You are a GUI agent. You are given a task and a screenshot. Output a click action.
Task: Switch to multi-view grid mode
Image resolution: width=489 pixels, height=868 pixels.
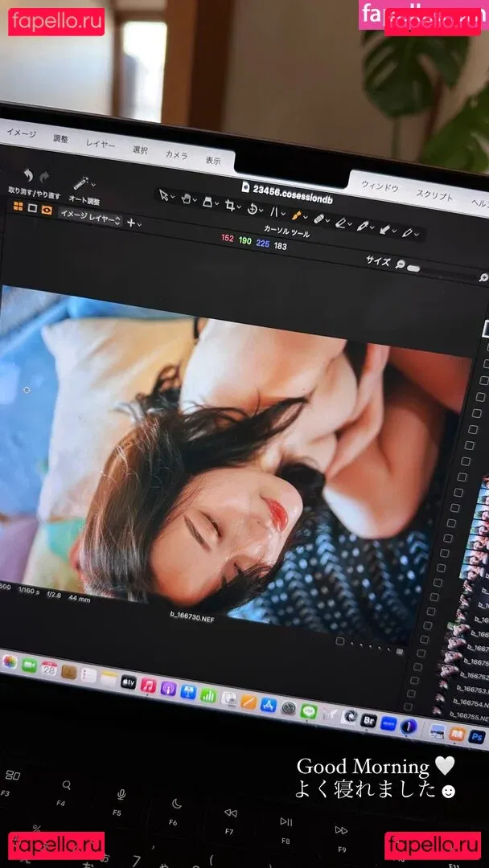[x=18, y=207]
